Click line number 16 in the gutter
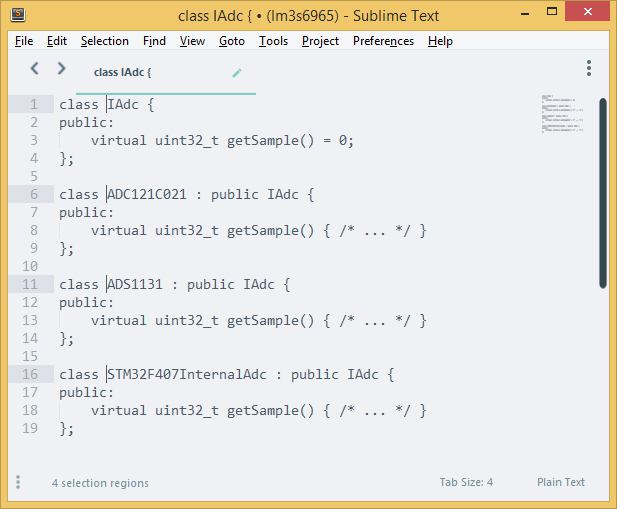 coord(30,374)
